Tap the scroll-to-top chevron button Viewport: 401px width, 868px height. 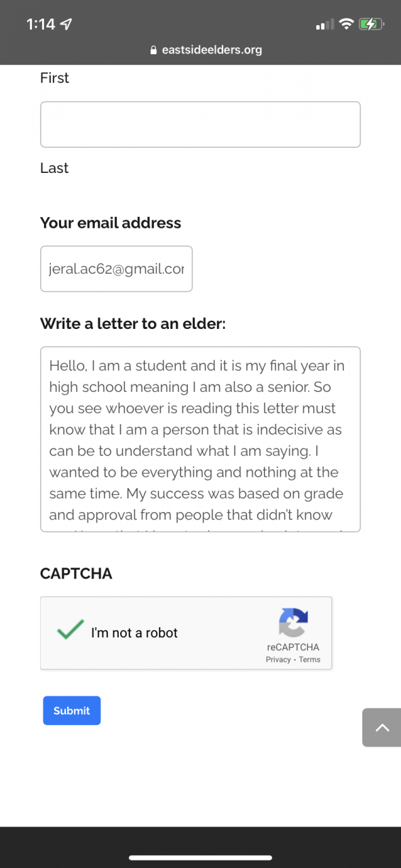click(x=382, y=728)
